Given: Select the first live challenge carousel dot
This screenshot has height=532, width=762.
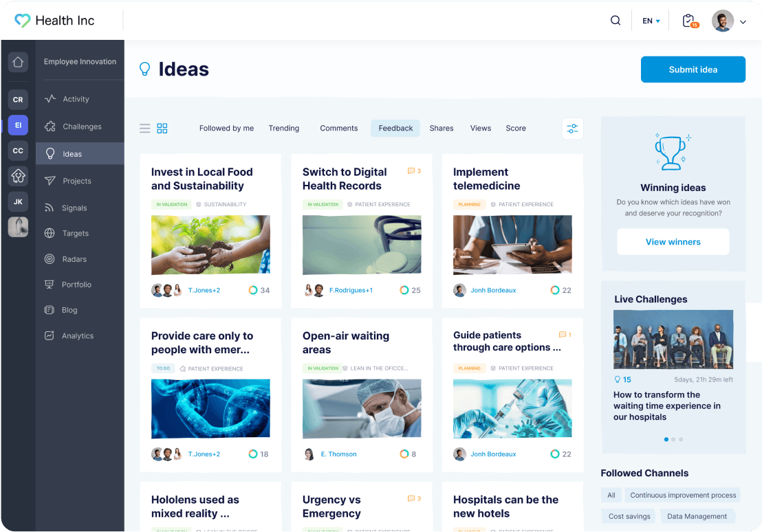Looking at the screenshot, I should coord(666,439).
